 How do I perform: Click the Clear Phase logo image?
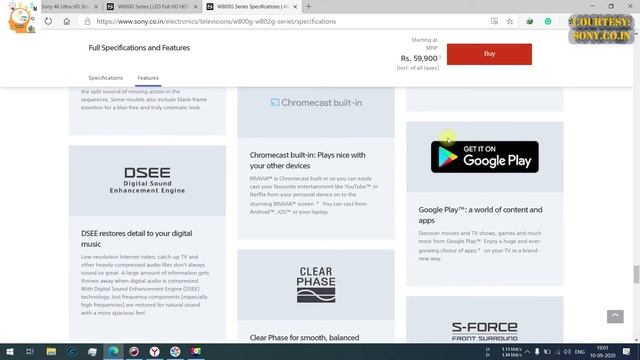click(x=316, y=284)
